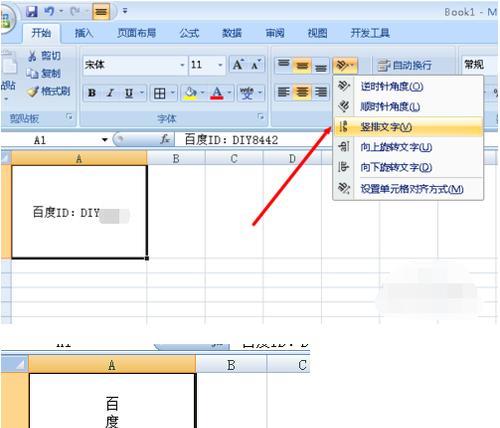The image size is (500, 428).
Task: Open the orientation text rotation button
Action: point(345,65)
